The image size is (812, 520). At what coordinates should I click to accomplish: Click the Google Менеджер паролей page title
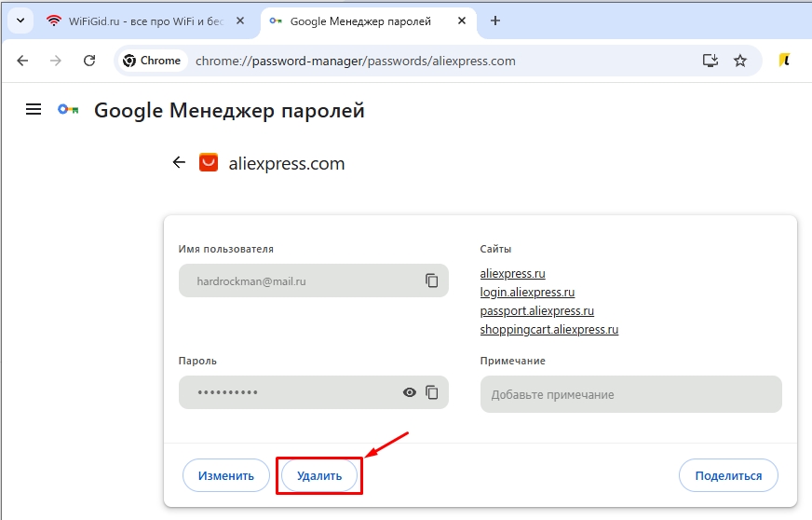(x=229, y=110)
